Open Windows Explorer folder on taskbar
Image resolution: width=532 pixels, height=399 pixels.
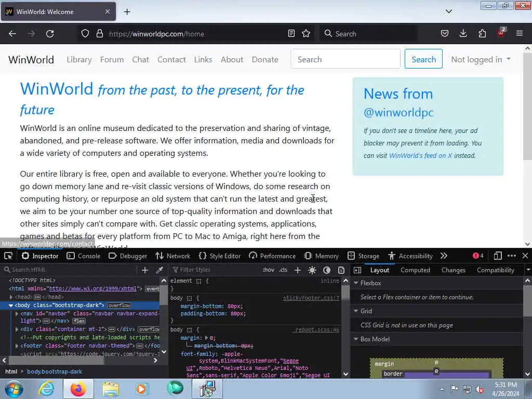(110, 389)
